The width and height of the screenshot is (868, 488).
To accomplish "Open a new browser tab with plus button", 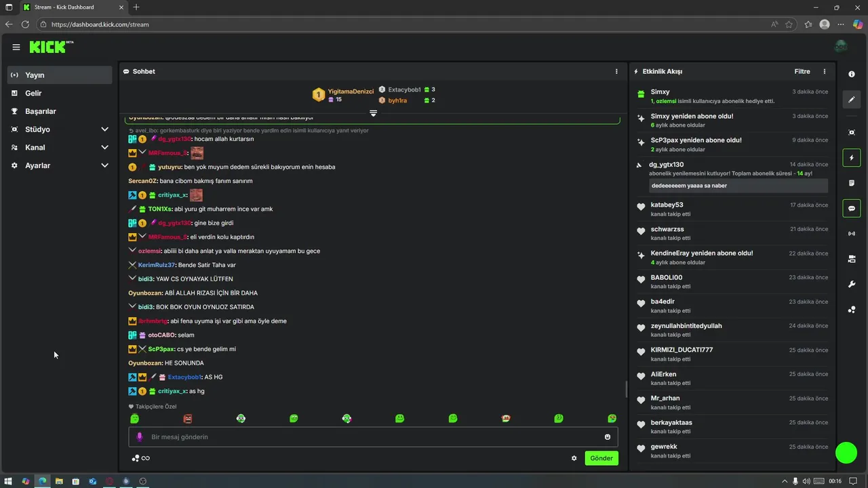I will [x=136, y=7].
